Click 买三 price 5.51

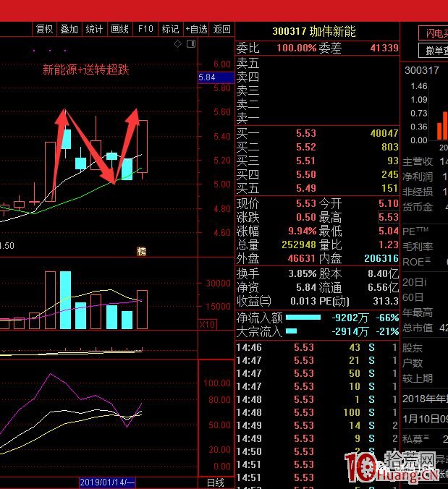click(305, 161)
